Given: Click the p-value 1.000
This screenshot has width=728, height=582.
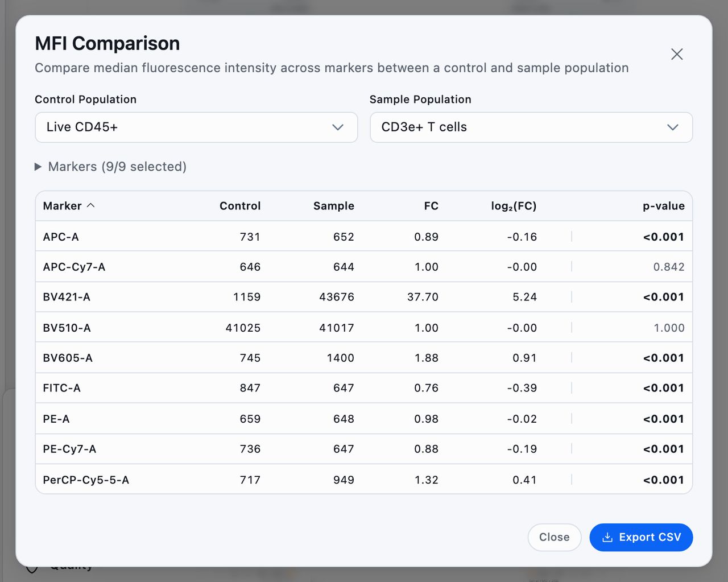Looking at the screenshot, I should click(669, 328).
